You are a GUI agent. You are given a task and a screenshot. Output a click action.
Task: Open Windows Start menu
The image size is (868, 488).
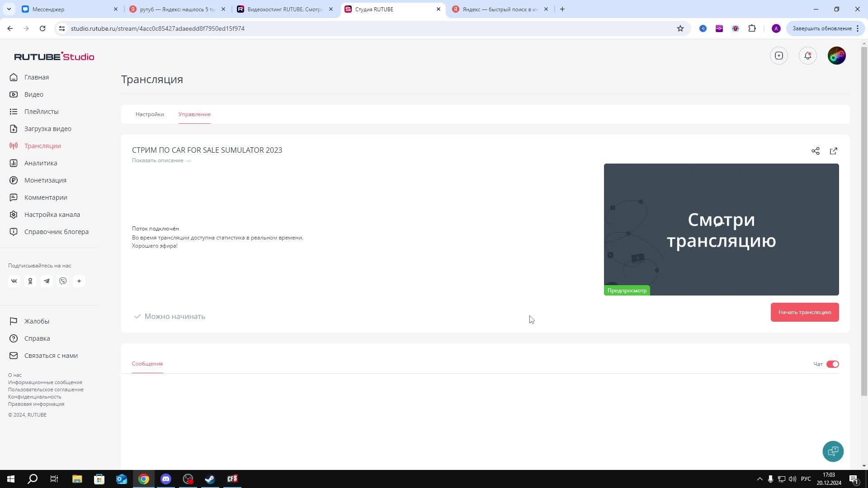[x=11, y=479]
